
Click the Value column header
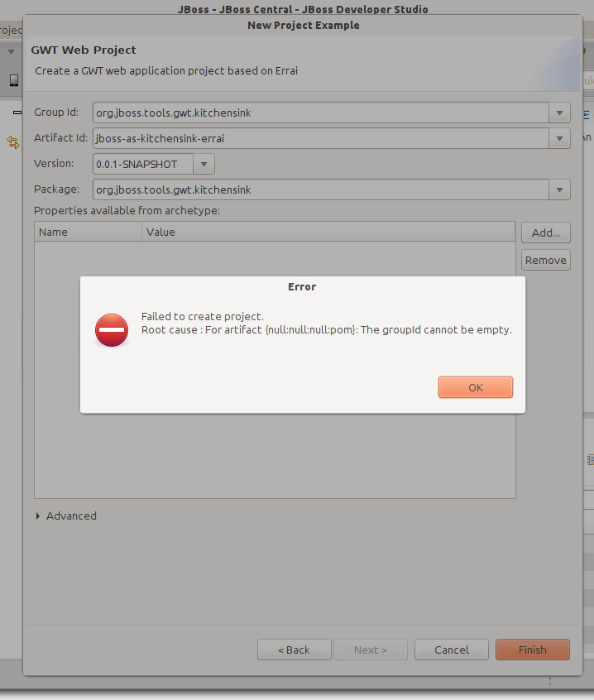[328, 233]
